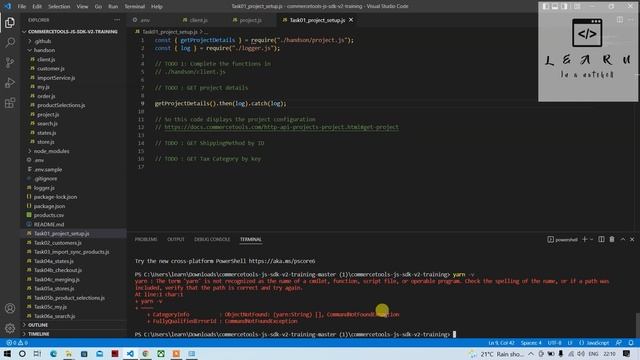Viewport: 640px width, 360px height.
Task: Open the Explorer view in activity bar
Action: [10, 22]
